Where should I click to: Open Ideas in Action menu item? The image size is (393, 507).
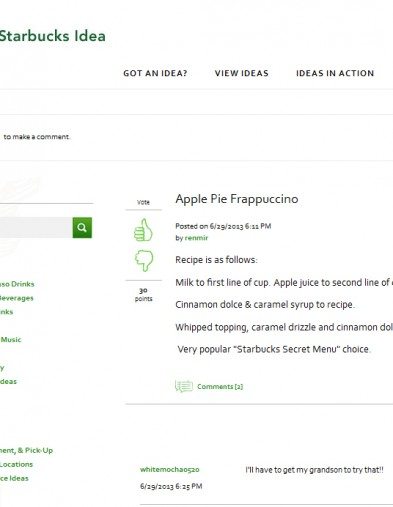335,73
